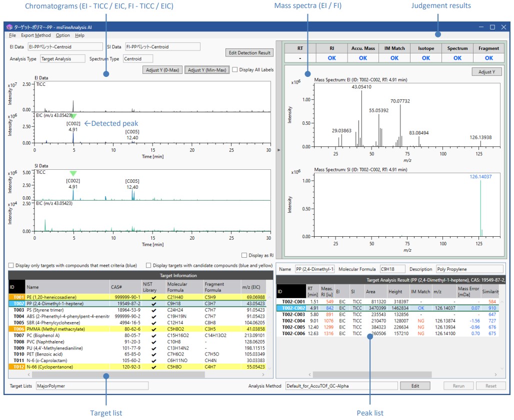Click the NIST Library checkmark for PE row

[x=153, y=297]
